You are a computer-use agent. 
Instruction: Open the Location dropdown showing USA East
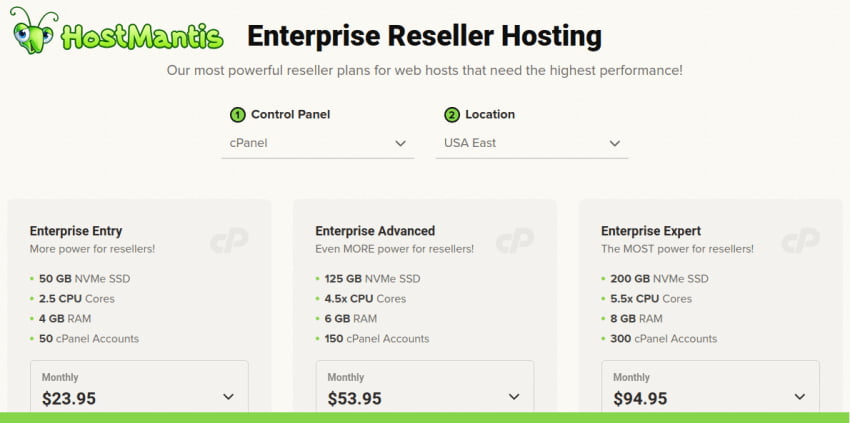click(532, 144)
